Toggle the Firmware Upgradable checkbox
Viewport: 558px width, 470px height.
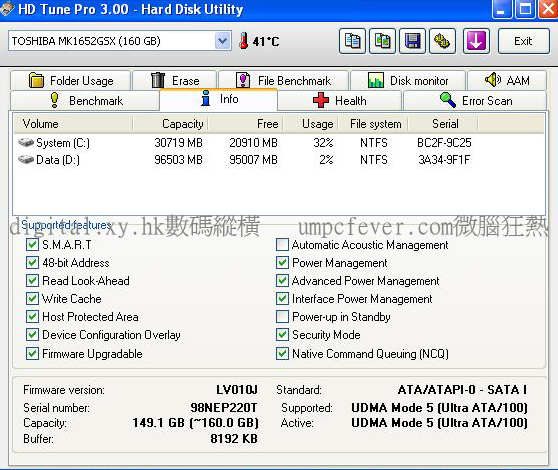click(x=32, y=354)
